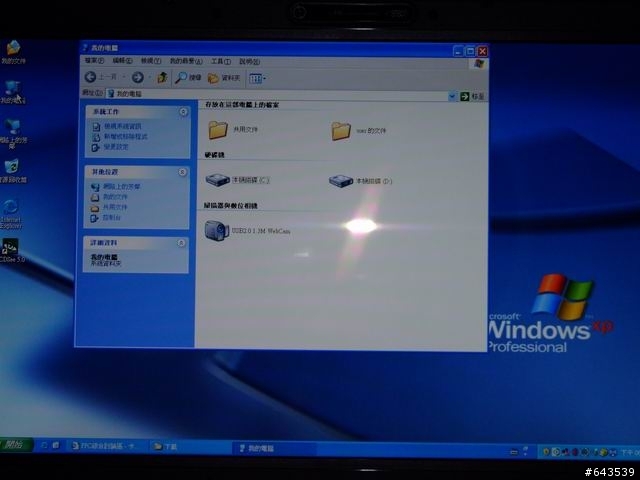This screenshot has height=480, width=640.
Task: Open the Views dropdown in the toolbar
Action: pos(257,78)
